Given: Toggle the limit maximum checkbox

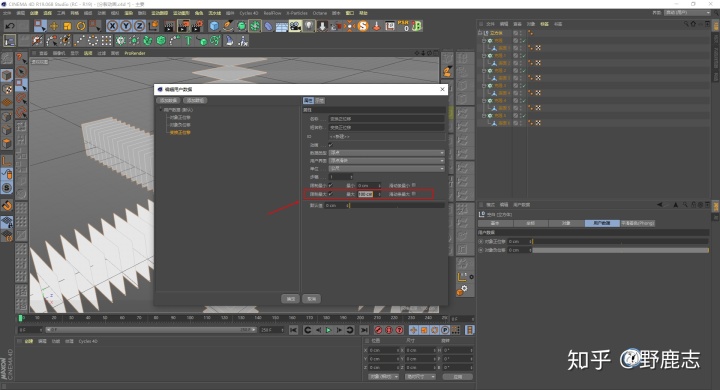Looking at the screenshot, I should [330, 194].
